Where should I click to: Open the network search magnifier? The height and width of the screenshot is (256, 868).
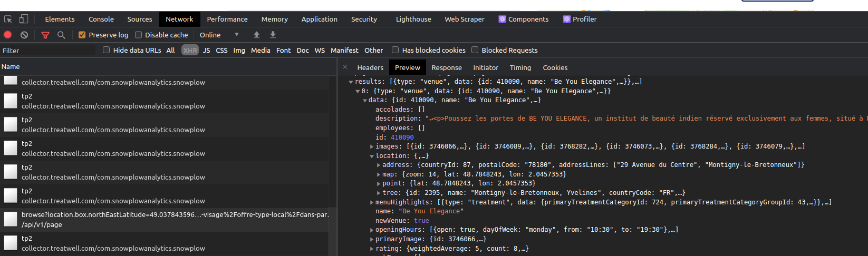pos(61,35)
